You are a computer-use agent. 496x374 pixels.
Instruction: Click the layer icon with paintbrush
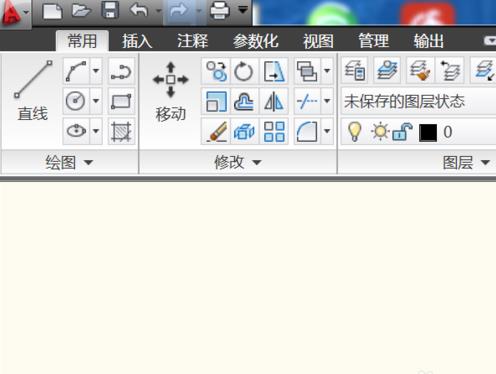pyautogui.click(x=419, y=70)
